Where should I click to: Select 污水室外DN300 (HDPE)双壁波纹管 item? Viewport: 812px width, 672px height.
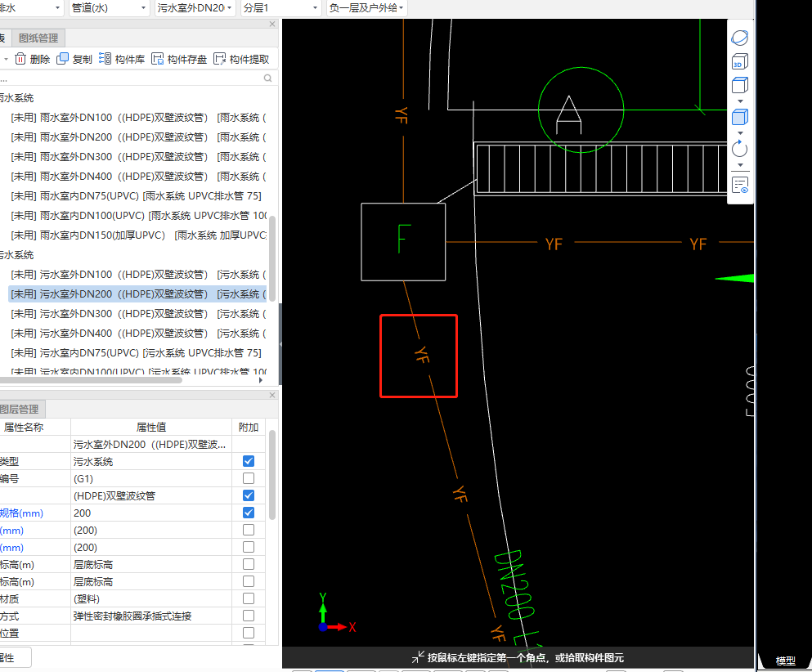138,314
